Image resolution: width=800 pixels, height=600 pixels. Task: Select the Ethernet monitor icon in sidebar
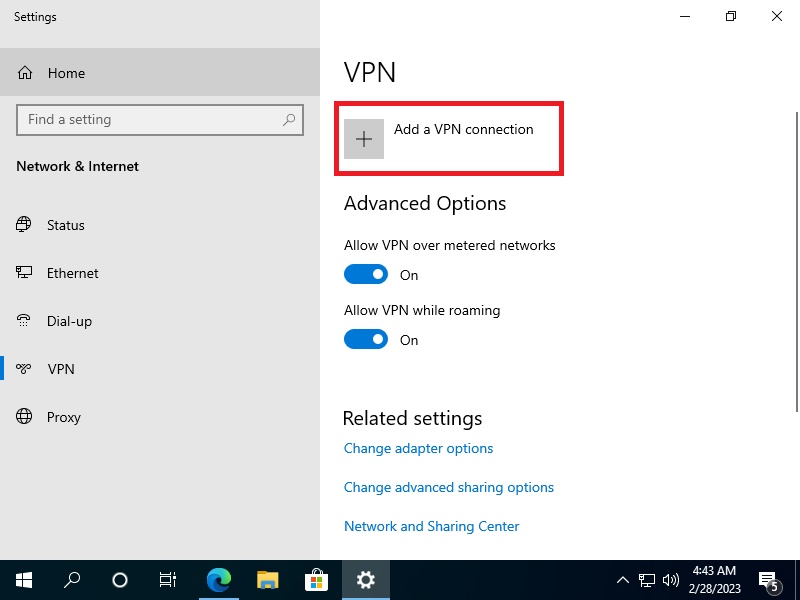pyautogui.click(x=24, y=273)
